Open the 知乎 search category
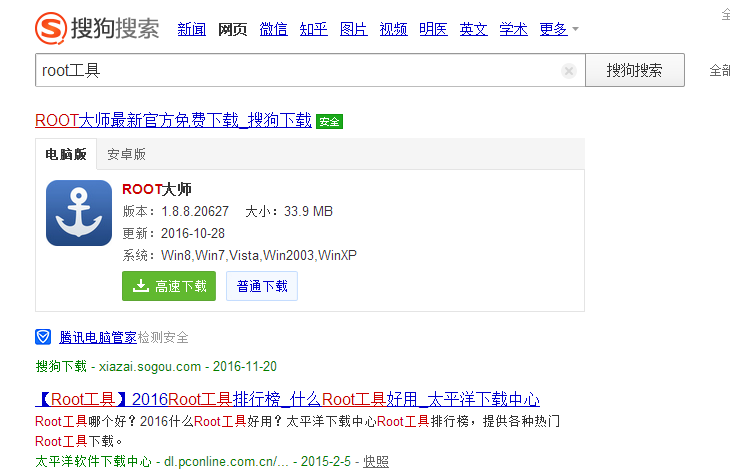The width and height of the screenshot is (730, 473). click(x=313, y=29)
